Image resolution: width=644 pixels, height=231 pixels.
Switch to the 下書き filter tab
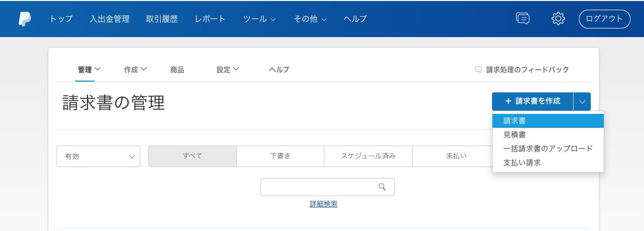click(280, 156)
